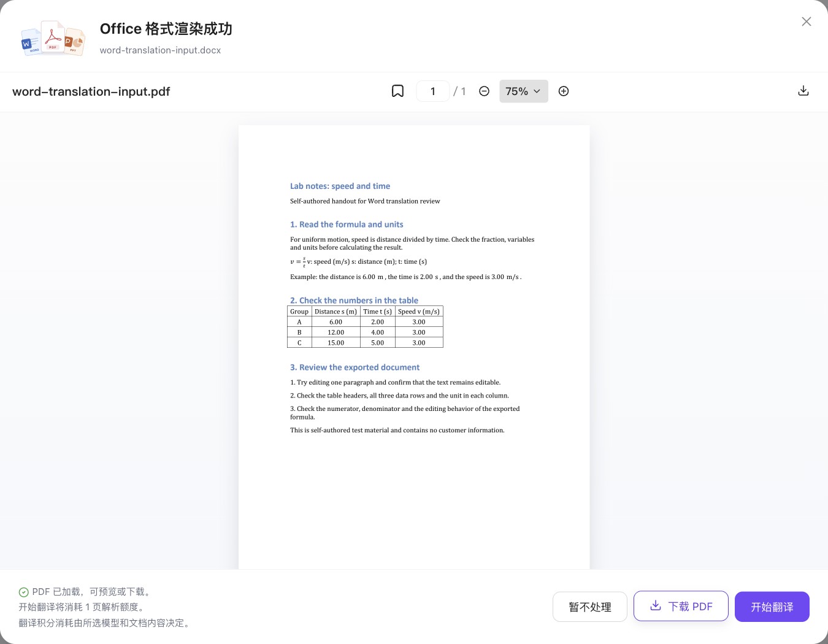Click the 'Self-authored handout' subtitle line
Viewport: 828px width, 644px height.
pos(365,201)
